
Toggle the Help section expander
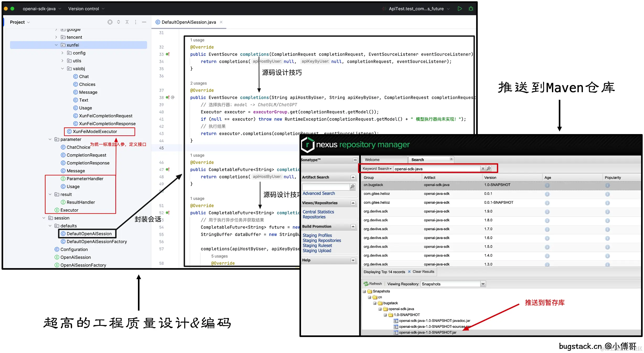pos(353,260)
